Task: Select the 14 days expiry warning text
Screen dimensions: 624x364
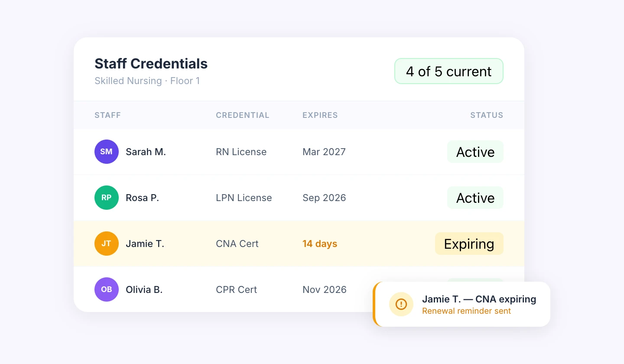Action: pos(320,244)
